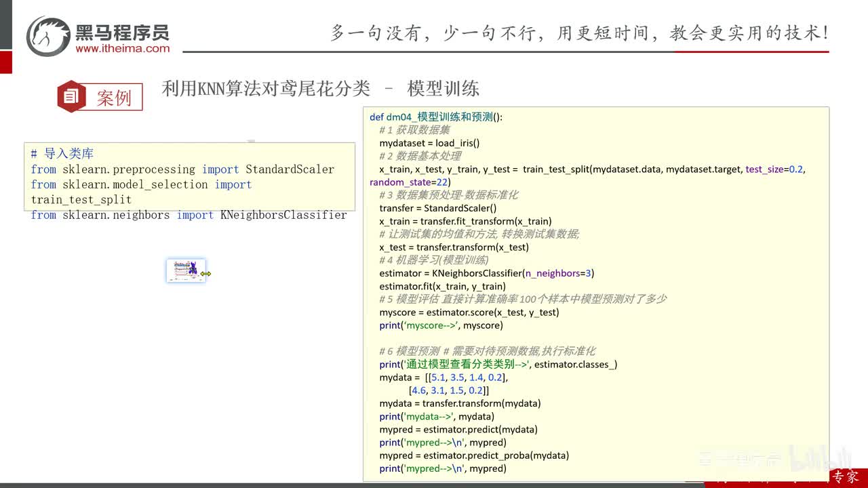Click the comment '# 3 数据集预处理-数据标准化'
The width and height of the screenshot is (868, 488).
click(x=449, y=195)
